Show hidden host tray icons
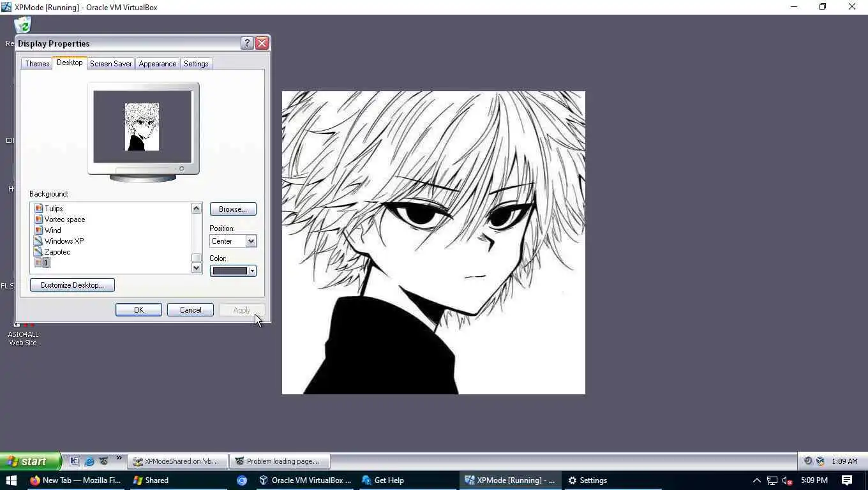868x490 pixels. tap(756, 480)
